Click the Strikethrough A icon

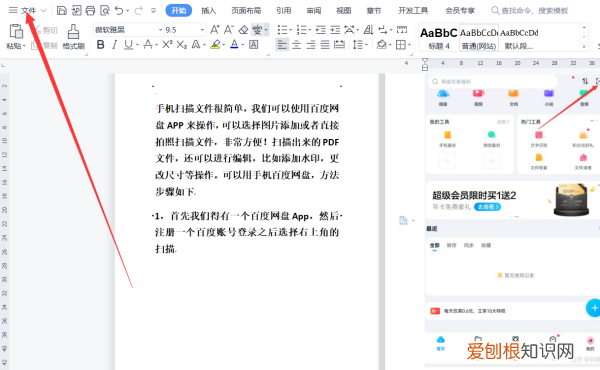click(148, 45)
